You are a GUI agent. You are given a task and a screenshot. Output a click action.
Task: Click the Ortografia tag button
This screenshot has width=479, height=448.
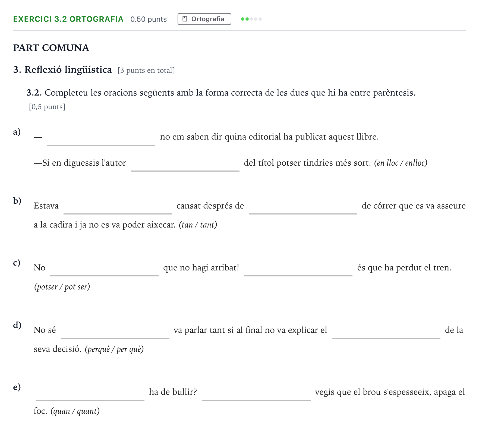pyautogui.click(x=204, y=19)
